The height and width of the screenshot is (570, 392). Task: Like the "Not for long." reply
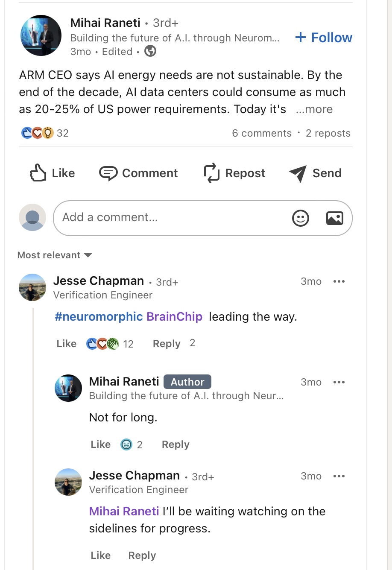pyautogui.click(x=100, y=445)
